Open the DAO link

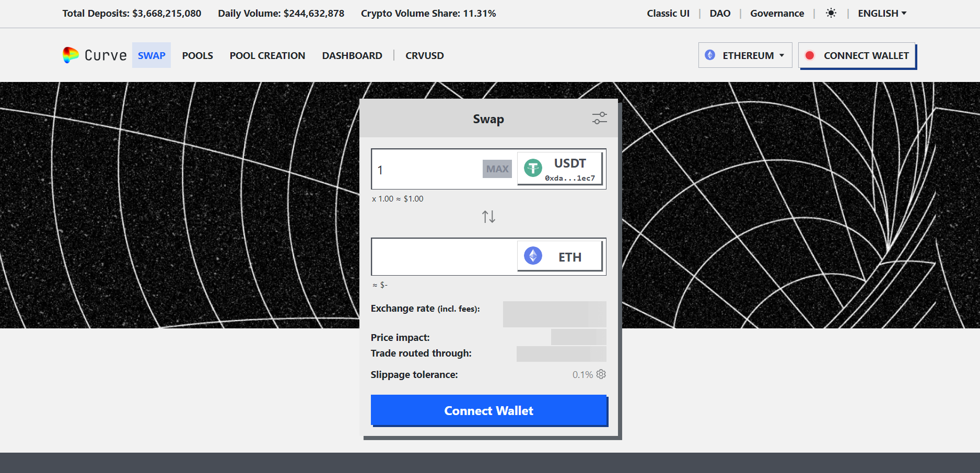click(x=720, y=13)
